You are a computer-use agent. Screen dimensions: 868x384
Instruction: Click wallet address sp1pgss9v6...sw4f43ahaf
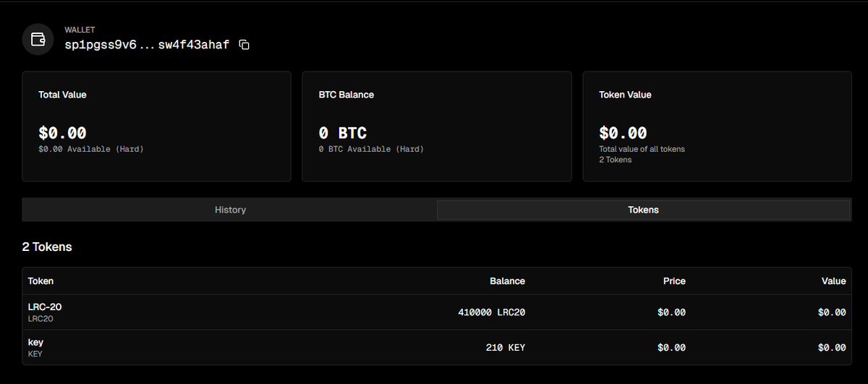pyautogui.click(x=147, y=45)
